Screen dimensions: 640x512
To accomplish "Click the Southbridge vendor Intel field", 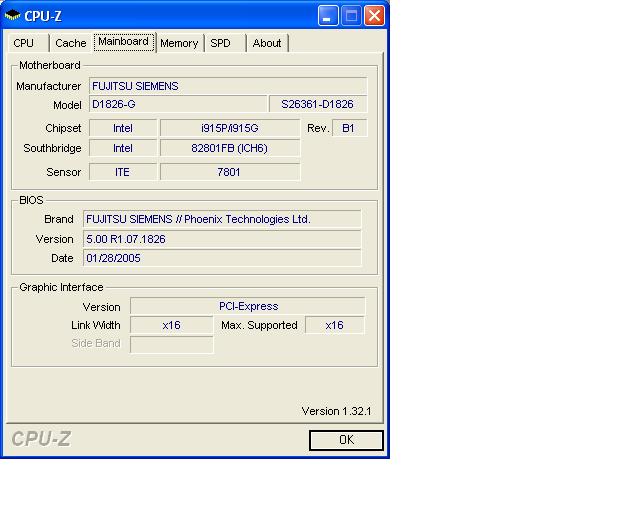I will click(123, 148).
